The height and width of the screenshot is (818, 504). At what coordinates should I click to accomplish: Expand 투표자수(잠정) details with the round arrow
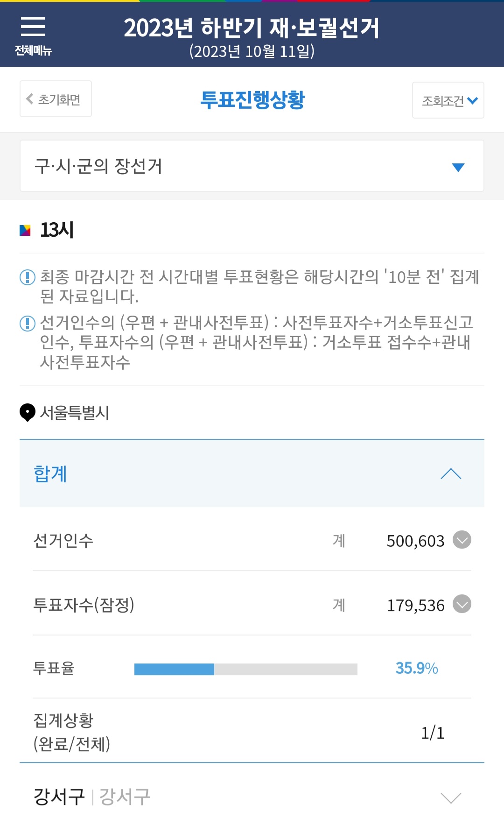pyautogui.click(x=462, y=604)
